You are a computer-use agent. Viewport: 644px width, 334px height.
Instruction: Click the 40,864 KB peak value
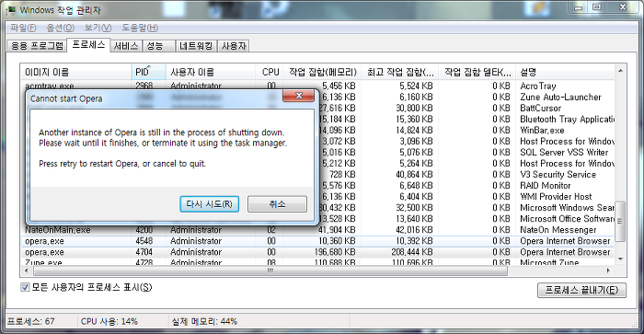pyautogui.click(x=414, y=175)
